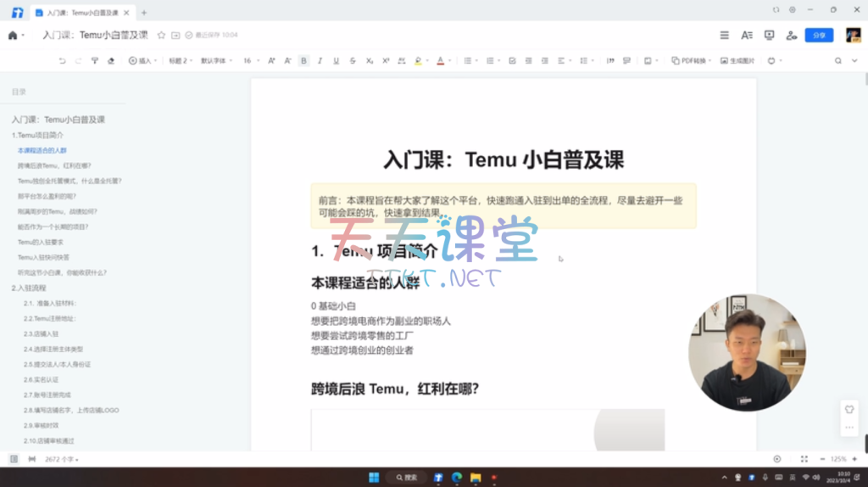
Task: Open the font color picker
Action: tap(440, 61)
